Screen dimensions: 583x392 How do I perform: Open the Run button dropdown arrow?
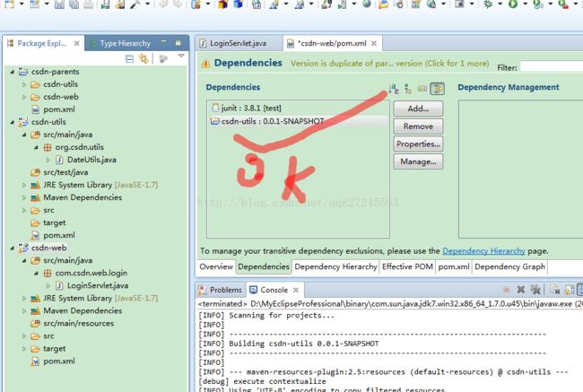pyautogui.click(x=525, y=4)
